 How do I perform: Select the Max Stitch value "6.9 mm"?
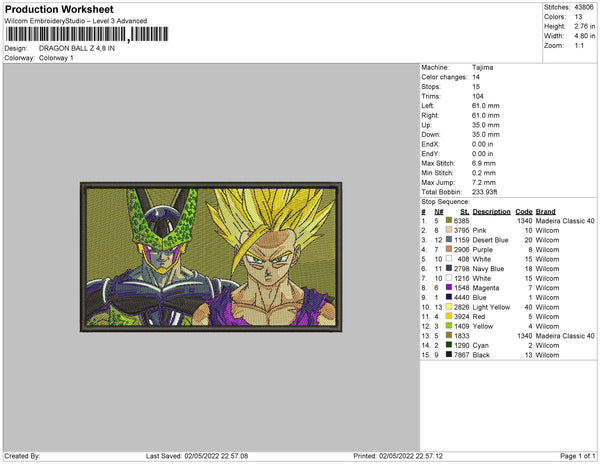pyautogui.click(x=484, y=163)
